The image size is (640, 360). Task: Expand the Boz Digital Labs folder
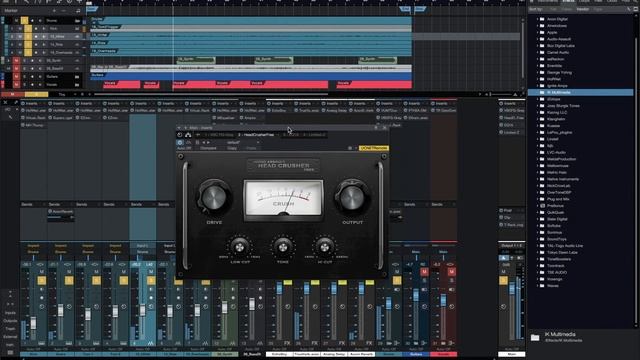(538, 46)
